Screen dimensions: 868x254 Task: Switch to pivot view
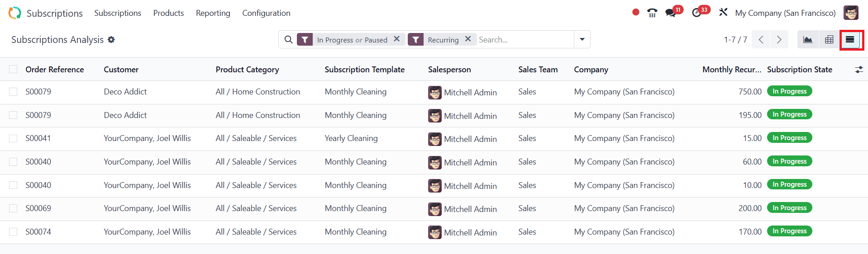pyautogui.click(x=829, y=40)
